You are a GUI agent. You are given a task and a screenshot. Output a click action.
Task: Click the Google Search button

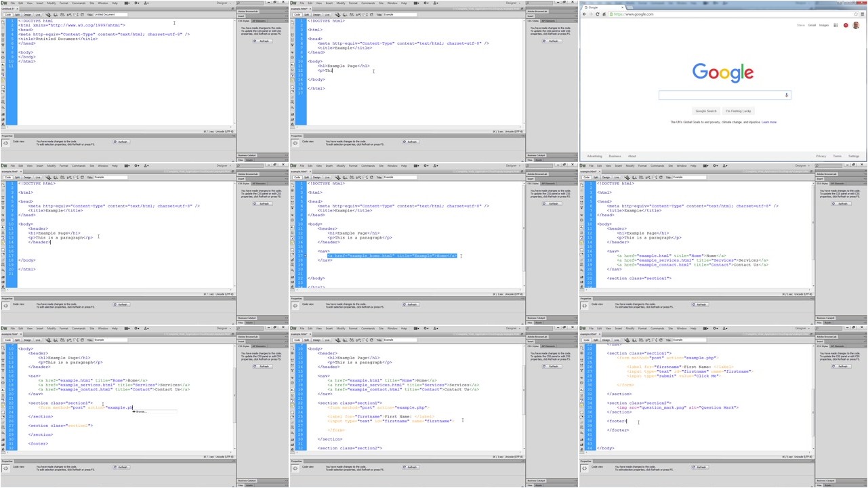point(705,110)
